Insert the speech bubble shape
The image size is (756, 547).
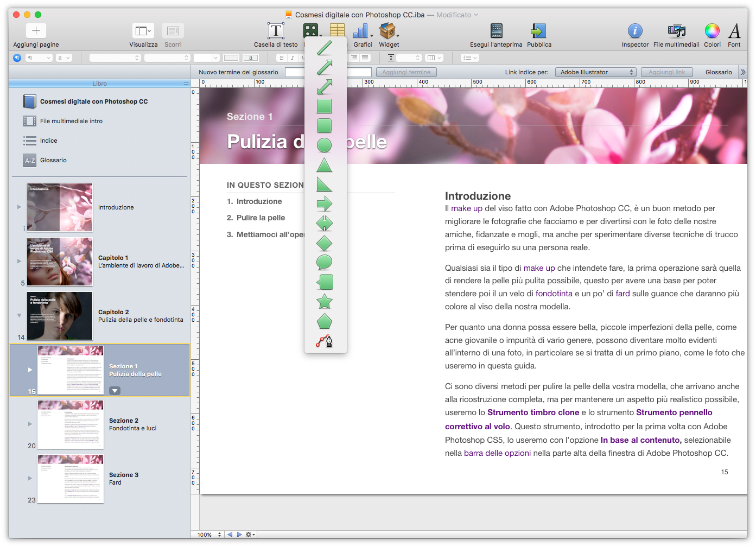pyautogui.click(x=325, y=263)
